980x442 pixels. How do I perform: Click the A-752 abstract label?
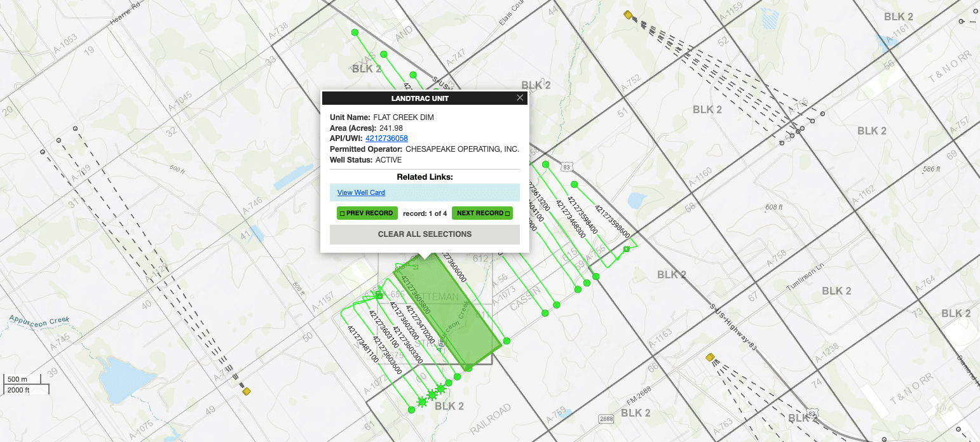coord(630,83)
